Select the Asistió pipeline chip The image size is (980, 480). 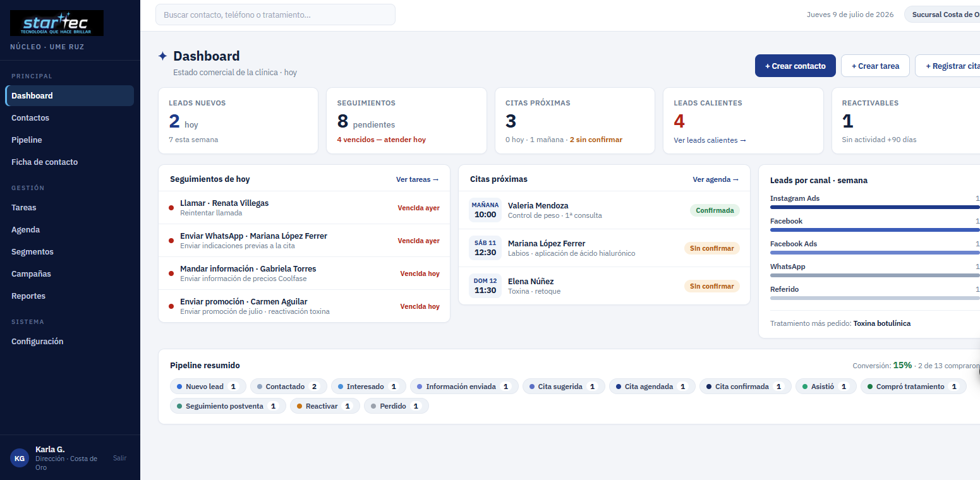click(826, 387)
